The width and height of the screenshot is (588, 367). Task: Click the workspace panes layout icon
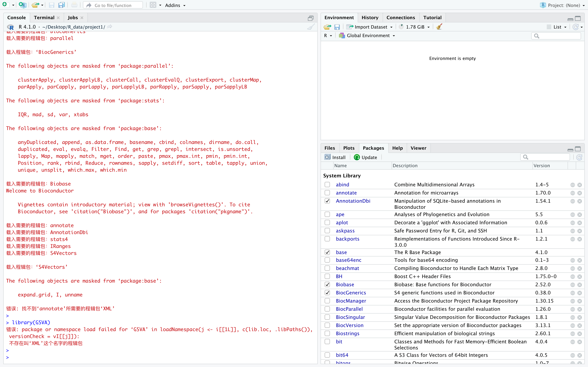click(x=153, y=5)
